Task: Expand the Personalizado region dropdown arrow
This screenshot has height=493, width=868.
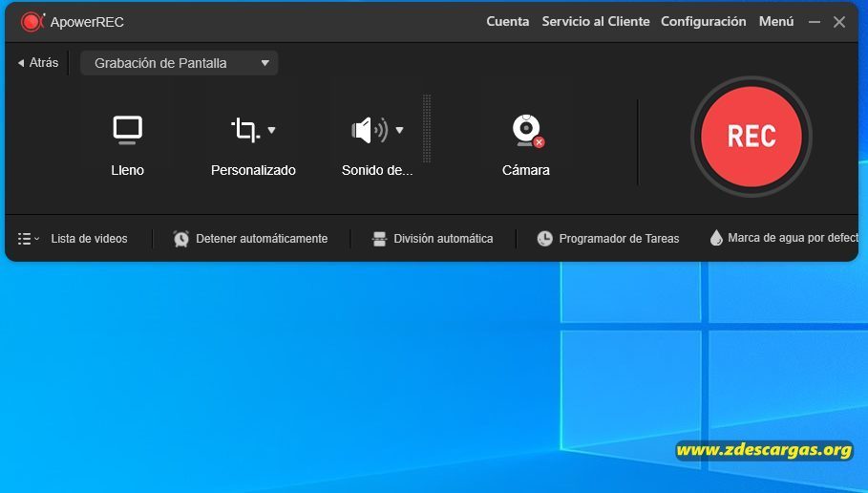Action: [x=271, y=130]
